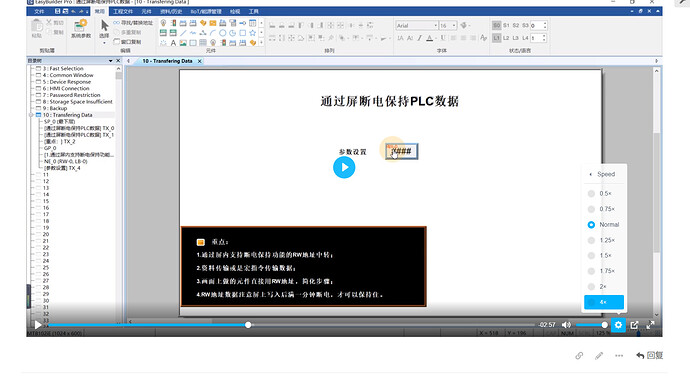The image size is (690, 386).
Task: Open the video settings gear
Action: click(x=618, y=325)
